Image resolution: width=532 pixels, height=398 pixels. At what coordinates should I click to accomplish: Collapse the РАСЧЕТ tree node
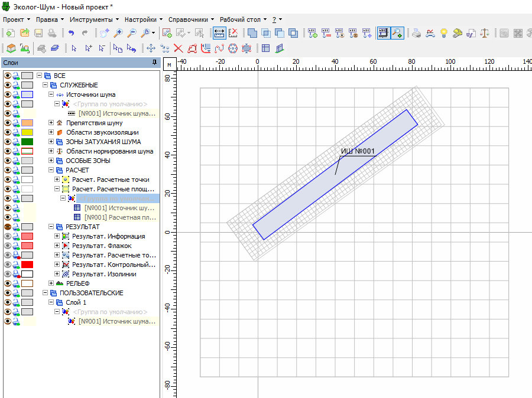coord(51,170)
